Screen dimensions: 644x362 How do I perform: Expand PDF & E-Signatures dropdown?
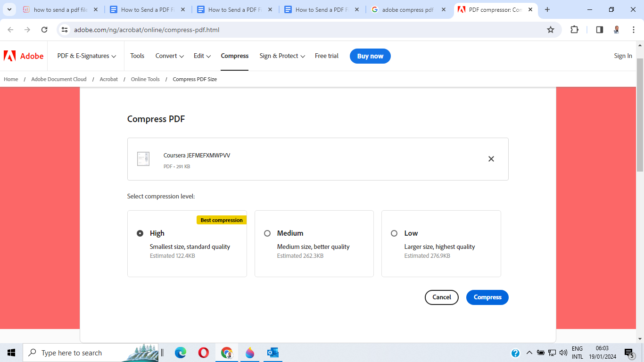[87, 56]
